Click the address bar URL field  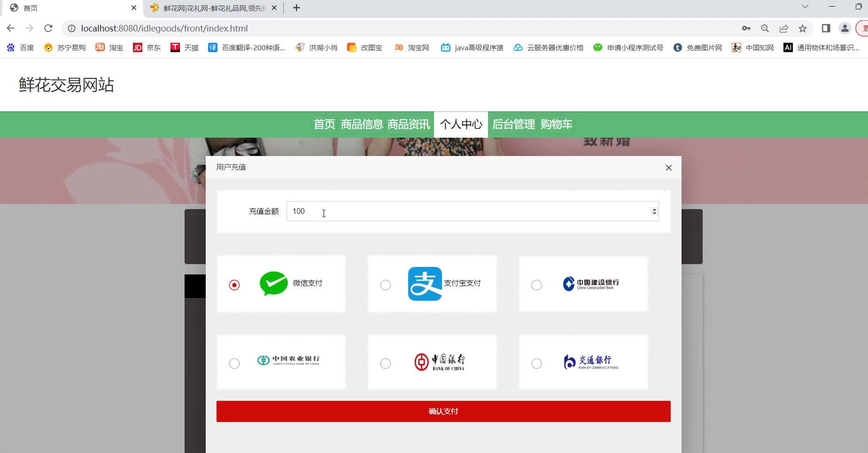164,28
